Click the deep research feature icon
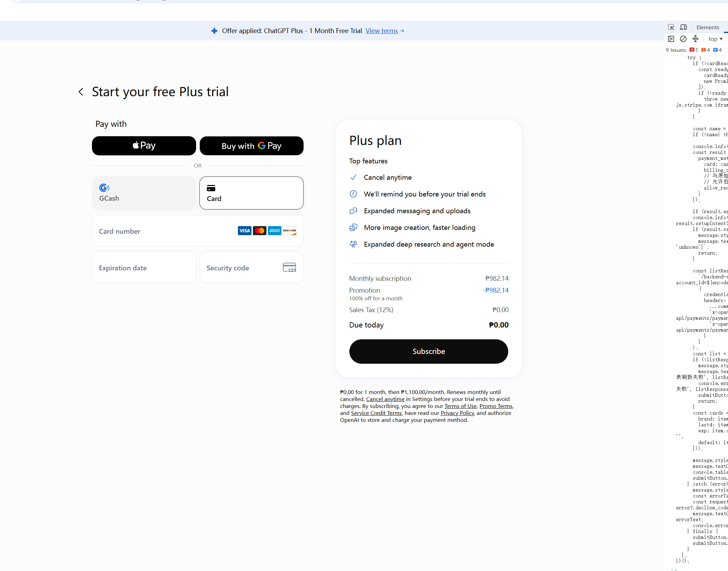The height and width of the screenshot is (571, 728). pyautogui.click(x=353, y=244)
